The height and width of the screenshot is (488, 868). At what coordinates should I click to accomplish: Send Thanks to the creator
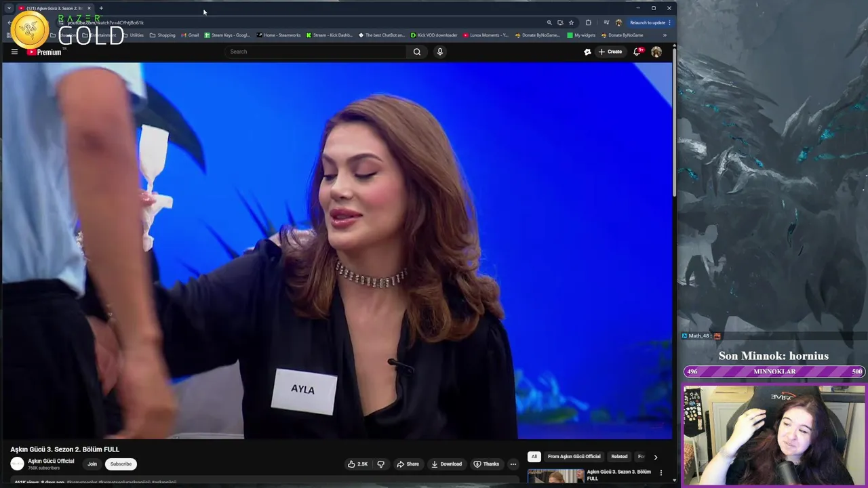coord(486,464)
